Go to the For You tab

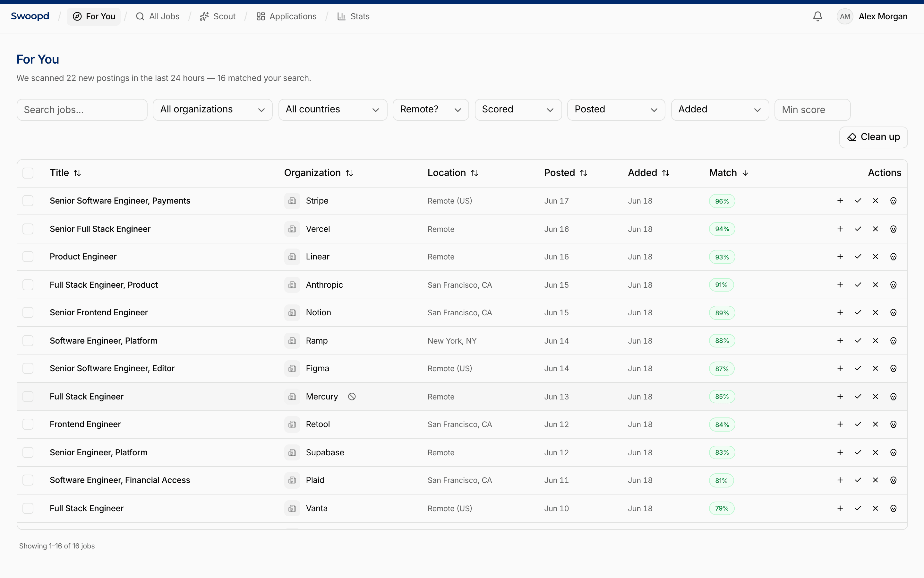point(94,16)
